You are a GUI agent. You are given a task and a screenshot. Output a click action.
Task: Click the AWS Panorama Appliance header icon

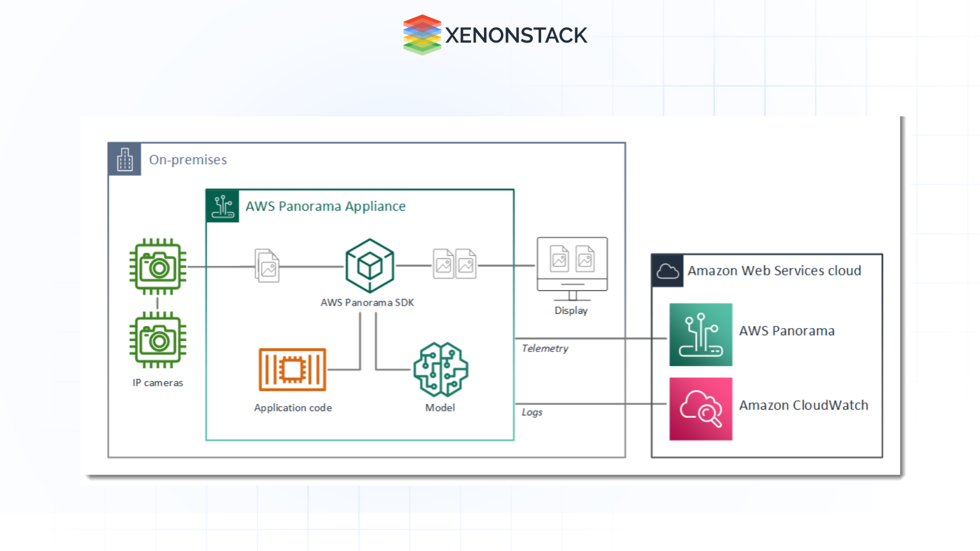click(222, 206)
